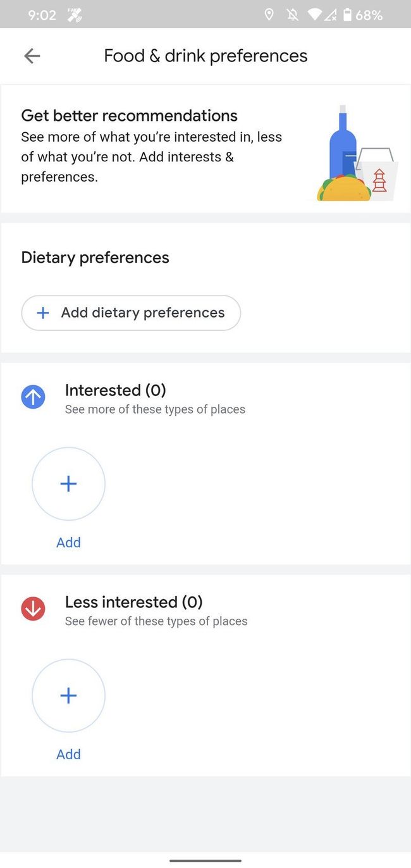The width and height of the screenshot is (411, 868).
Task: Tap the Interested (0) label
Action: tap(115, 390)
